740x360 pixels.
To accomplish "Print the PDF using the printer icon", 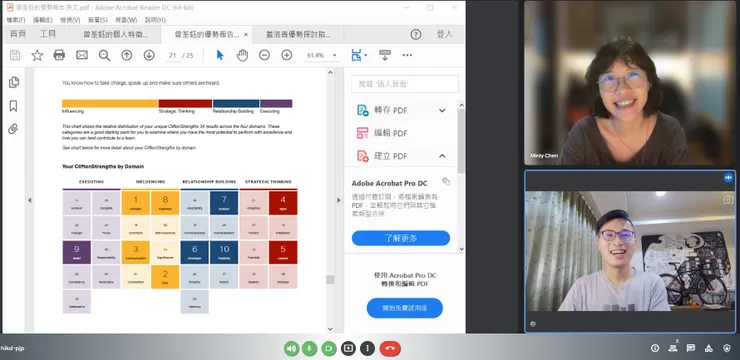I will click(59, 55).
